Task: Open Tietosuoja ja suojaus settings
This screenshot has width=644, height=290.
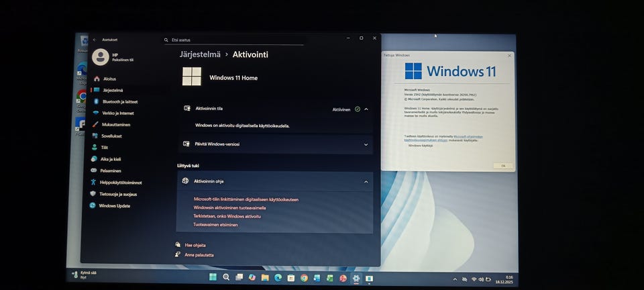Action: coord(118,194)
